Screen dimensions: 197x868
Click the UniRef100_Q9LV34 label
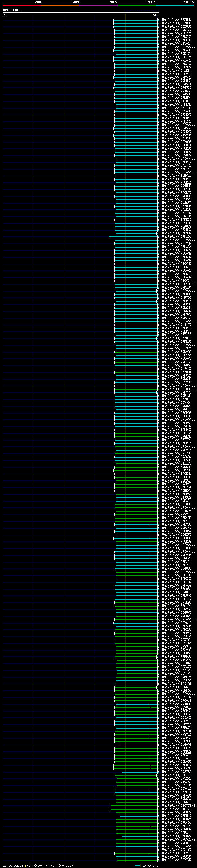(x=176, y=555)
